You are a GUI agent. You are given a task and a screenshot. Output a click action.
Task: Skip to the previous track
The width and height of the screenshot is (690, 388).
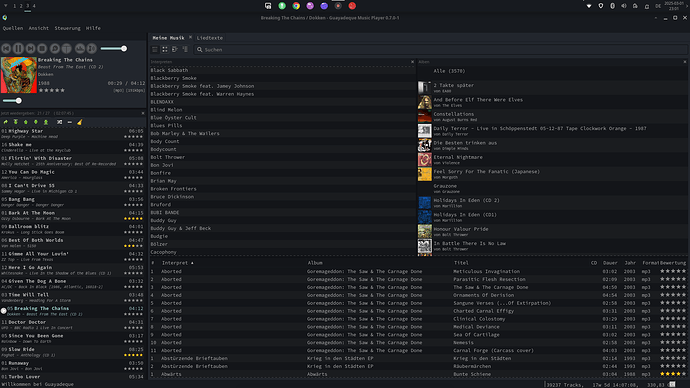click(6, 48)
